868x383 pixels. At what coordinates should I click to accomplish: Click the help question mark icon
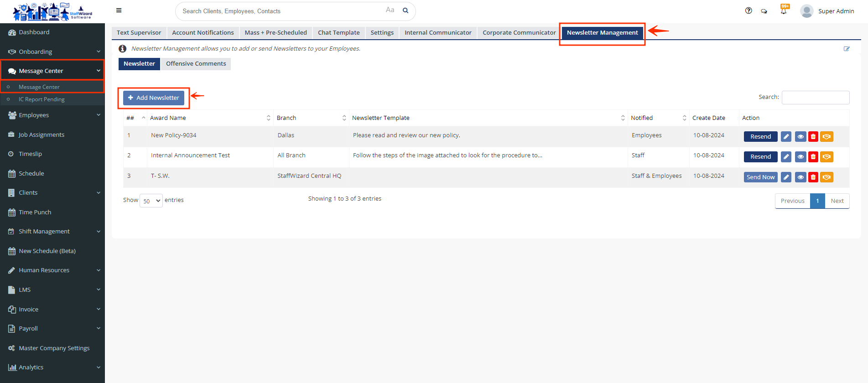pyautogui.click(x=748, y=11)
